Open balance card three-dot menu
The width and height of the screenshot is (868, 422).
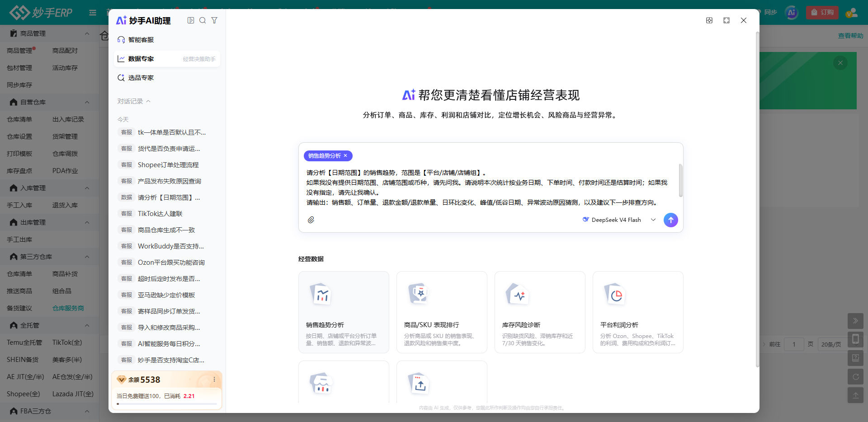214,380
